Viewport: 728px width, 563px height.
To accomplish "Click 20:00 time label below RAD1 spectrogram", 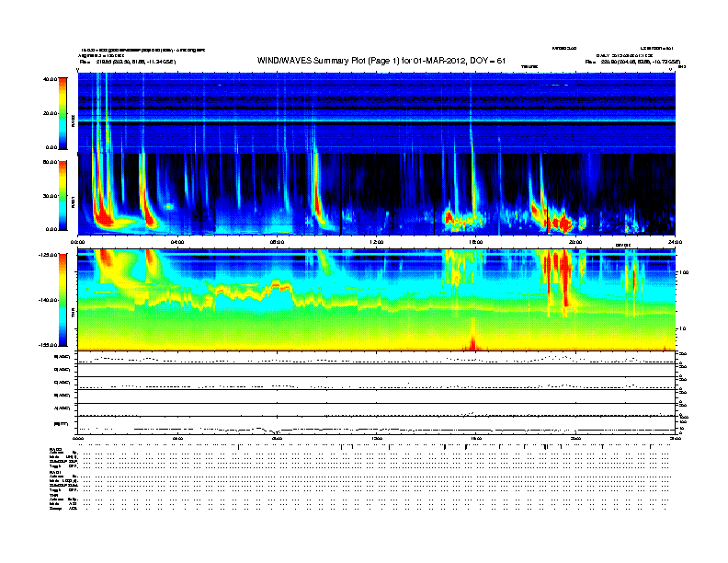I will (575, 242).
